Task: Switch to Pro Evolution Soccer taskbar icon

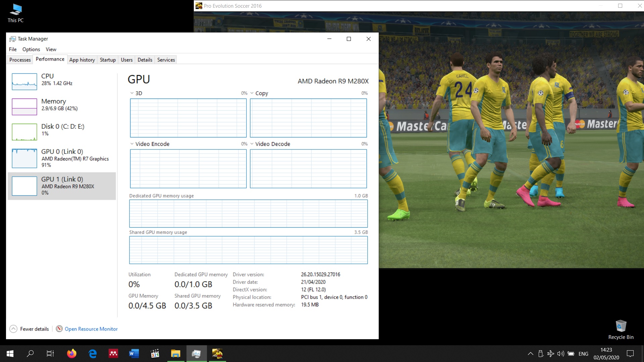Action: click(x=217, y=354)
